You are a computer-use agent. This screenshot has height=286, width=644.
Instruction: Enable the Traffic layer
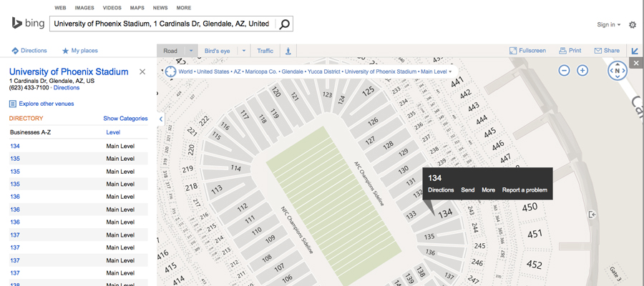(265, 51)
